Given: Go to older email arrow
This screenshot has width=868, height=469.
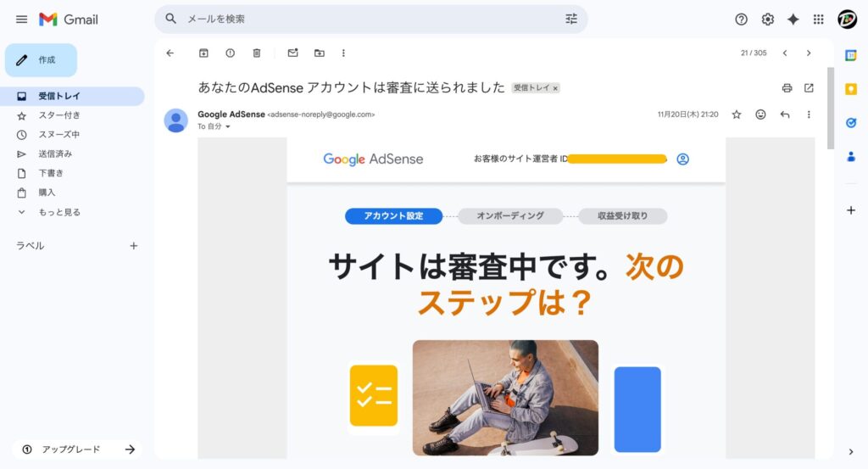Looking at the screenshot, I should pyautogui.click(x=809, y=53).
